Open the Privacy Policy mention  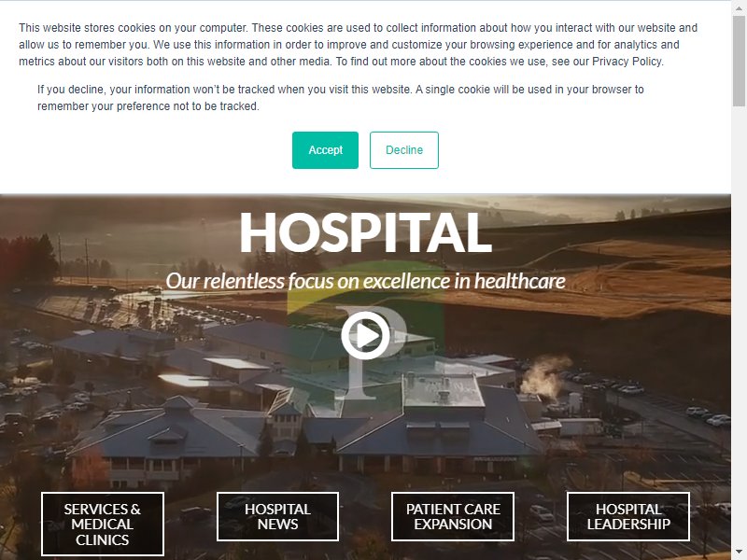point(627,62)
